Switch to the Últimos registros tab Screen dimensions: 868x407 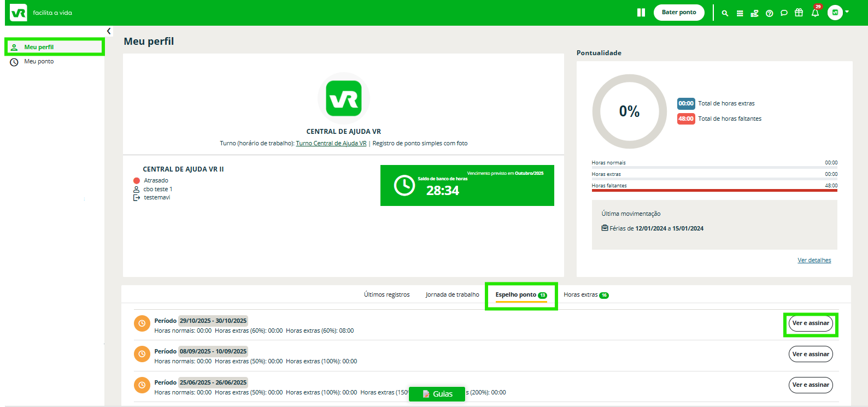(386, 295)
